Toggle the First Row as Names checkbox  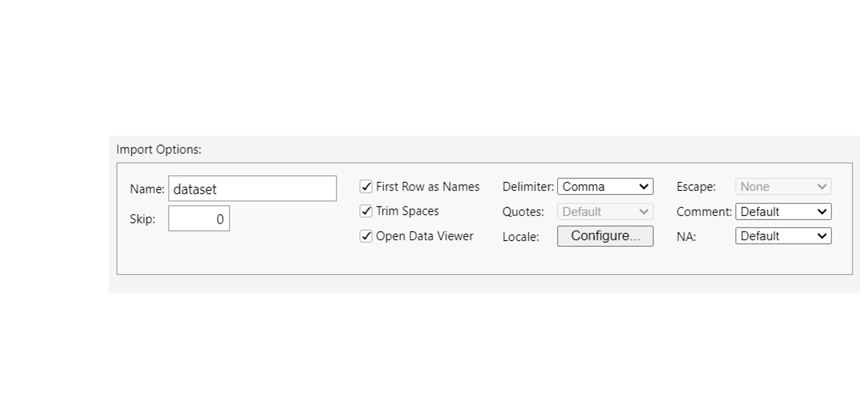(366, 186)
